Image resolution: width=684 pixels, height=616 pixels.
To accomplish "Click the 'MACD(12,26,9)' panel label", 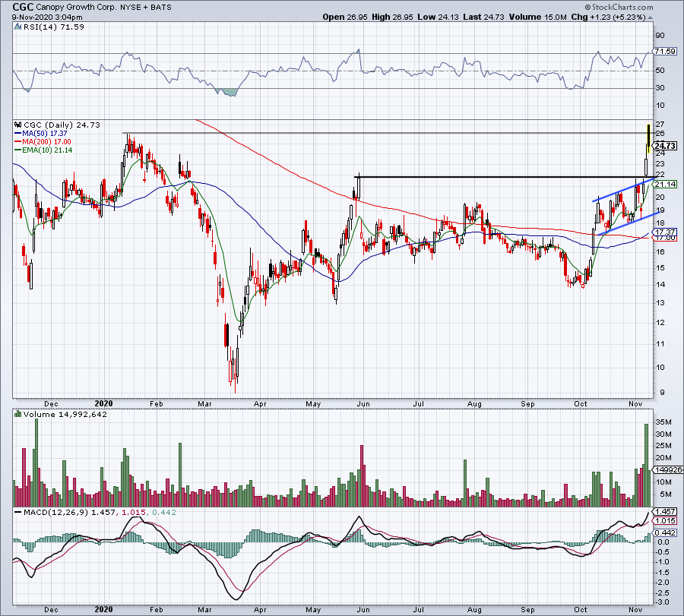I will click(x=56, y=512).
